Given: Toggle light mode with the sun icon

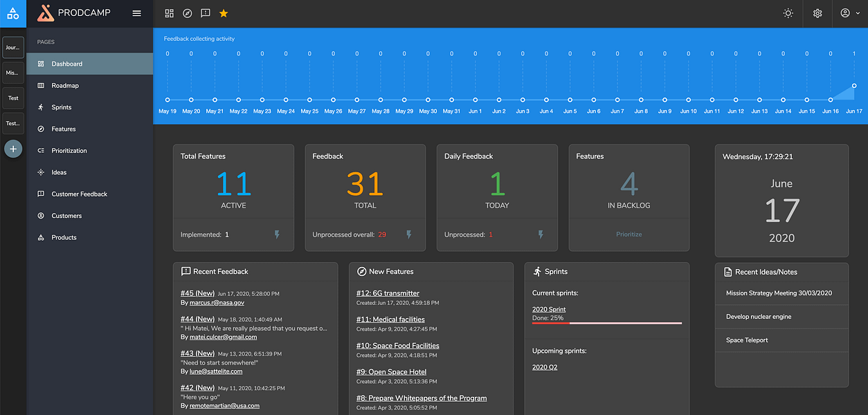Looking at the screenshot, I should click(x=788, y=13).
